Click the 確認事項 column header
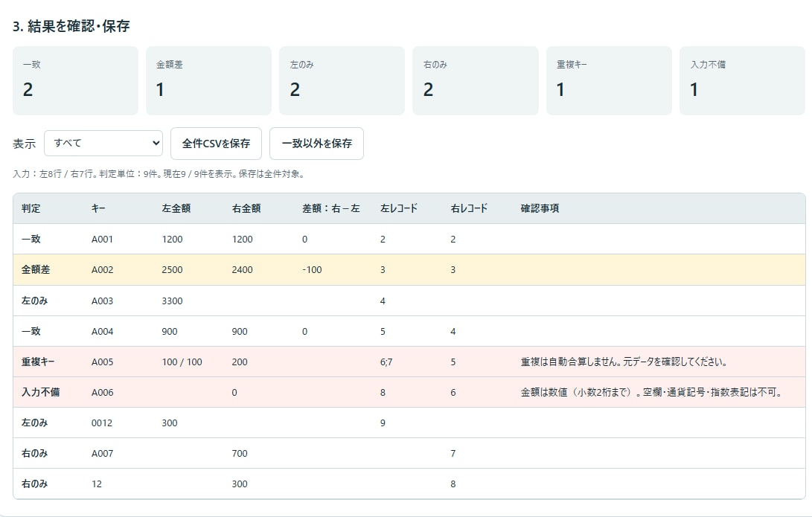The width and height of the screenshot is (812, 517). tap(540, 208)
